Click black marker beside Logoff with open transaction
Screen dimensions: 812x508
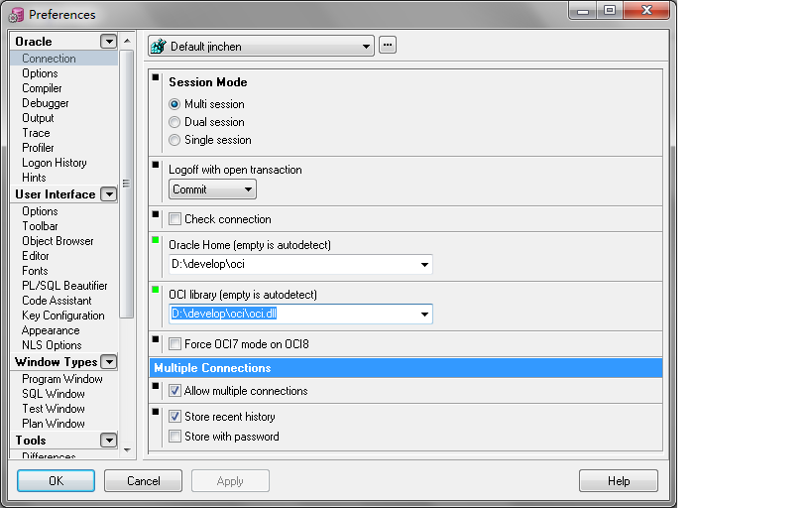pos(156,165)
